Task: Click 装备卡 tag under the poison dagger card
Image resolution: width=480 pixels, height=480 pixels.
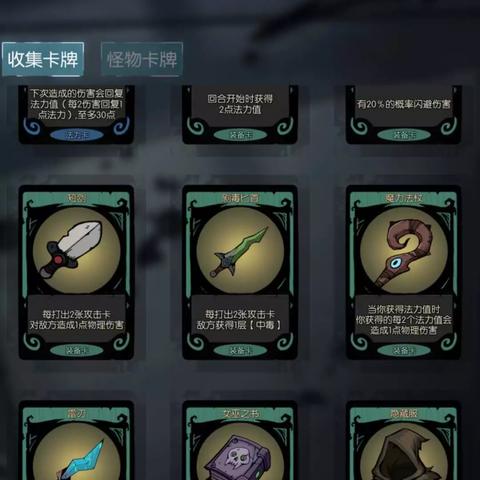Action: 240,350
